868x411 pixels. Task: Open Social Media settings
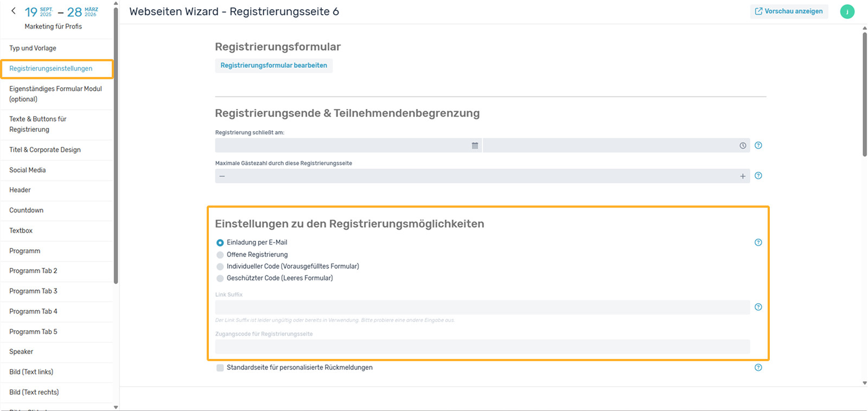[57, 170]
